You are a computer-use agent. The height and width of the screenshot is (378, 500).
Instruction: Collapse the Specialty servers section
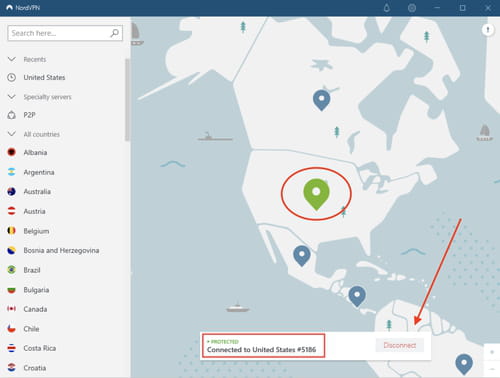(x=12, y=97)
